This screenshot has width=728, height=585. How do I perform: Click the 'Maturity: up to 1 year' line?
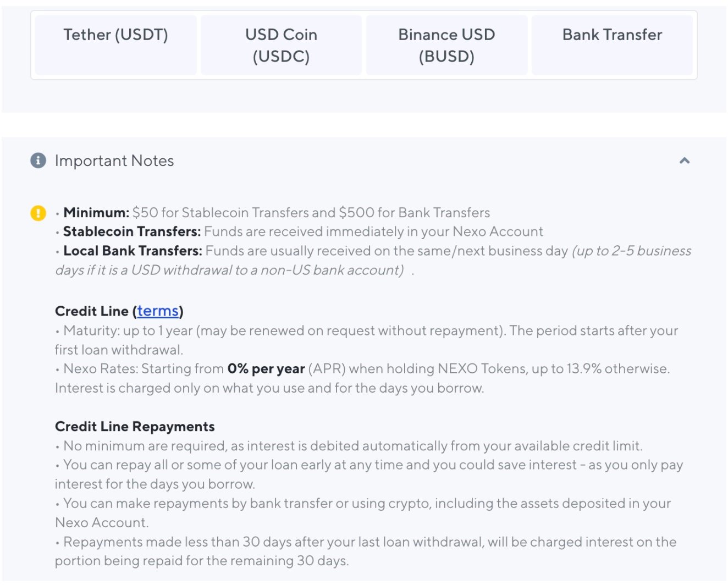tap(366, 340)
